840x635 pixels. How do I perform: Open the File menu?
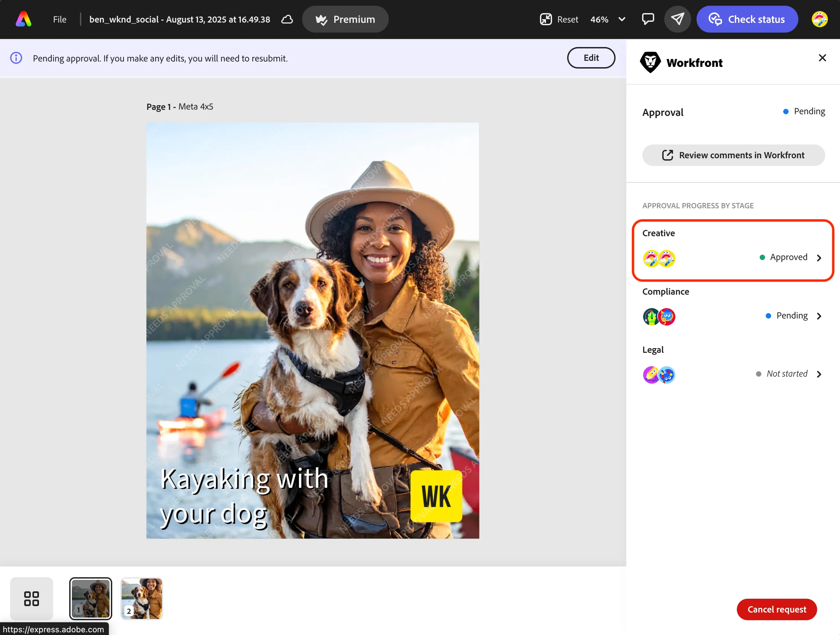59,19
